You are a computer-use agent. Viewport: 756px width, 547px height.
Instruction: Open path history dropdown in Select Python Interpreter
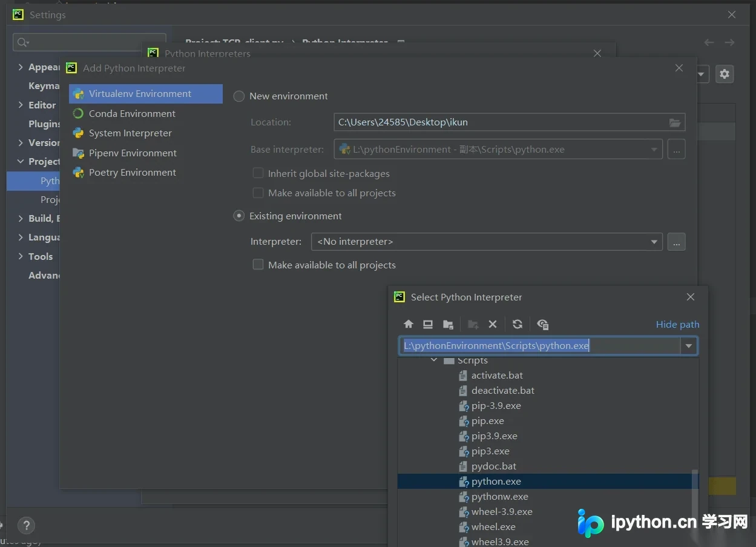[x=689, y=346]
